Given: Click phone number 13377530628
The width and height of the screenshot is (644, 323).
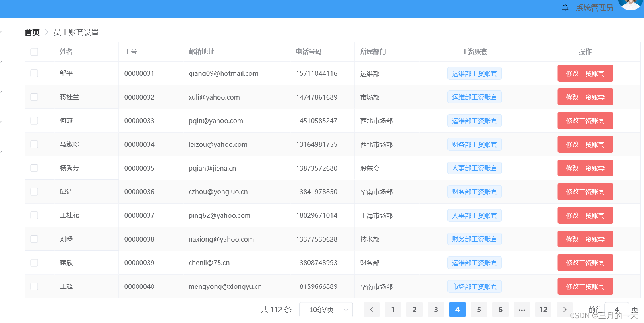Looking at the screenshot, I should pyautogui.click(x=317, y=239).
